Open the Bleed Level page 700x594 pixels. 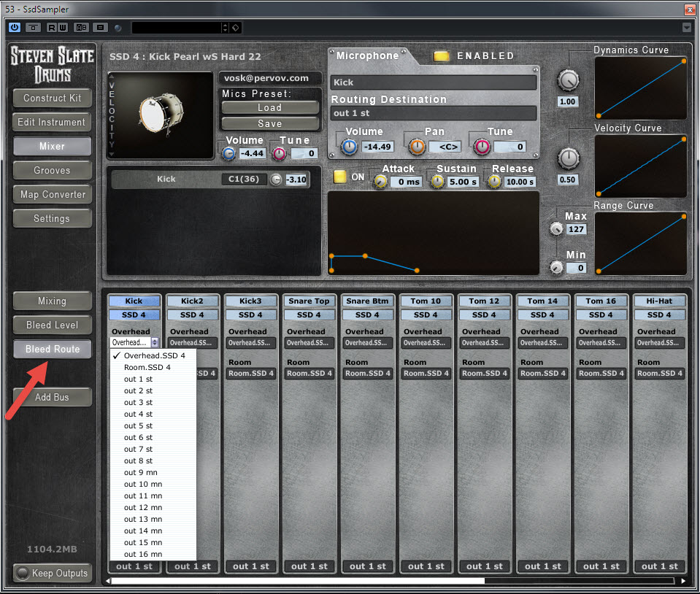tap(52, 325)
